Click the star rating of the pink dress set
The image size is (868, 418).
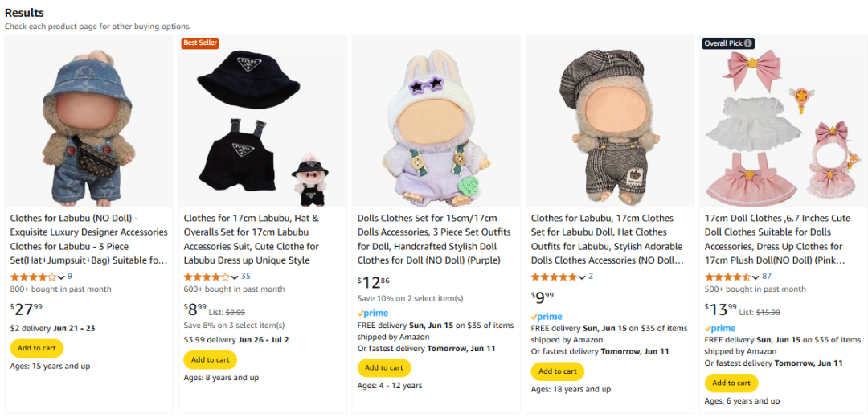727,277
